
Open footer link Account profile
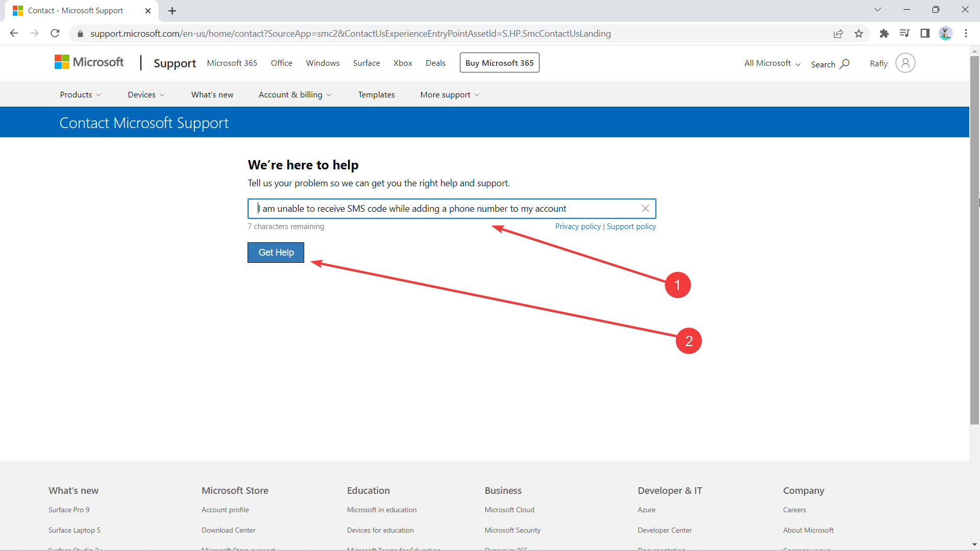point(225,510)
